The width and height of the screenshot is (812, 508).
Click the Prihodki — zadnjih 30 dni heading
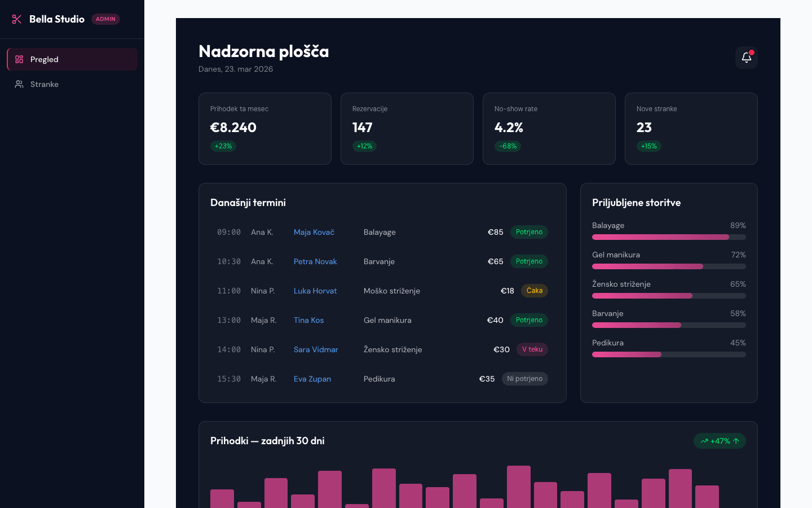point(267,441)
